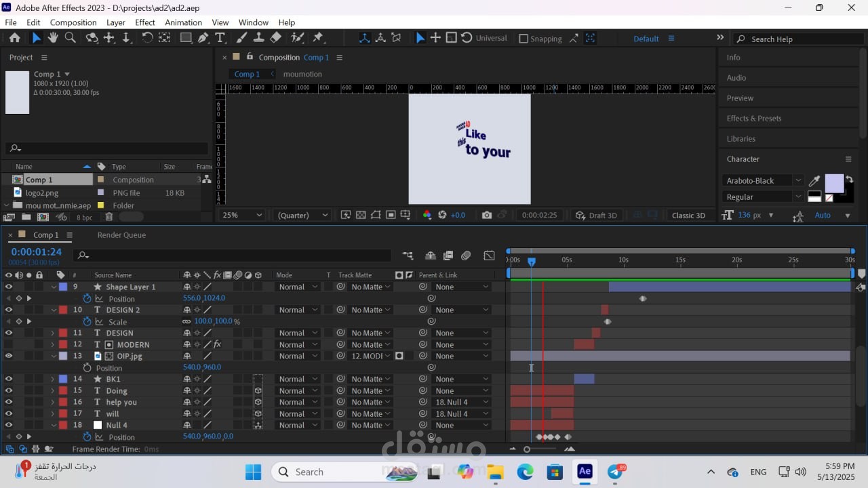868x488 pixels.
Task: Click the text fill color swatch
Action: tap(834, 183)
